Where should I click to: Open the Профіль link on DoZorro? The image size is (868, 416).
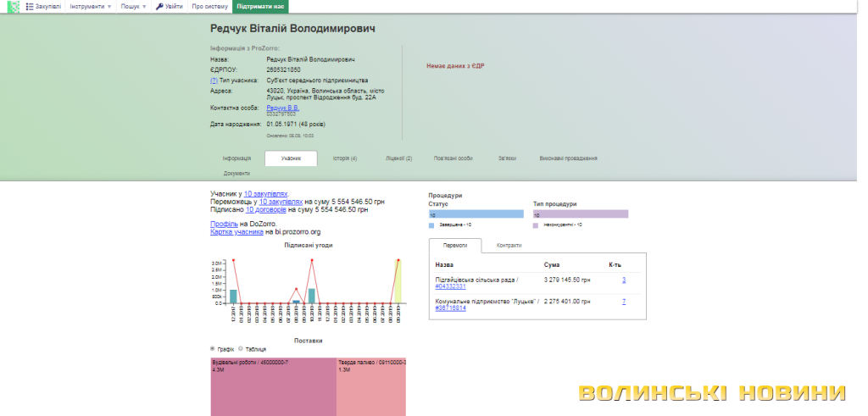pos(224,224)
